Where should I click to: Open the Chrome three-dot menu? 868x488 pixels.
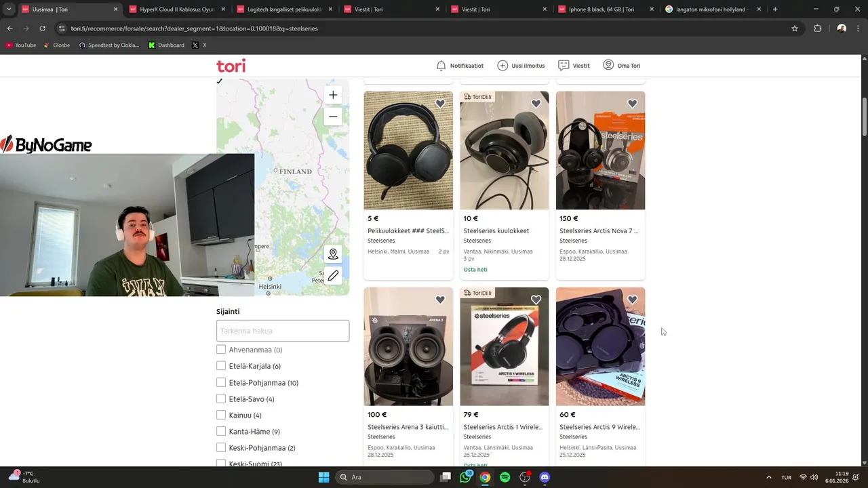pos(859,28)
